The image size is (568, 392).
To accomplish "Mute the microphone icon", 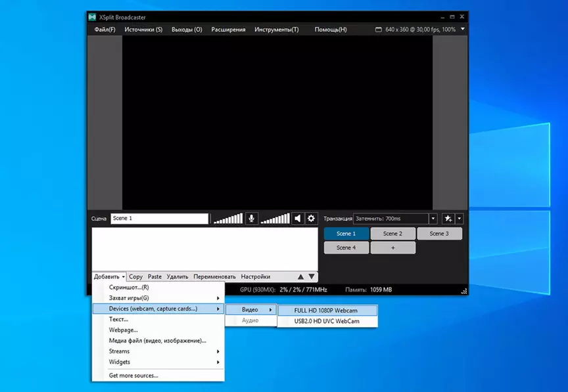I will click(x=251, y=218).
